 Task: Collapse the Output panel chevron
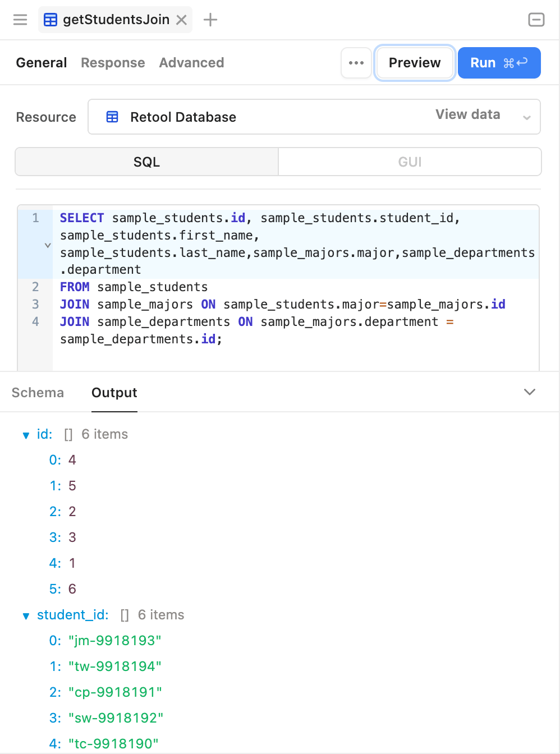pyautogui.click(x=530, y=392)
